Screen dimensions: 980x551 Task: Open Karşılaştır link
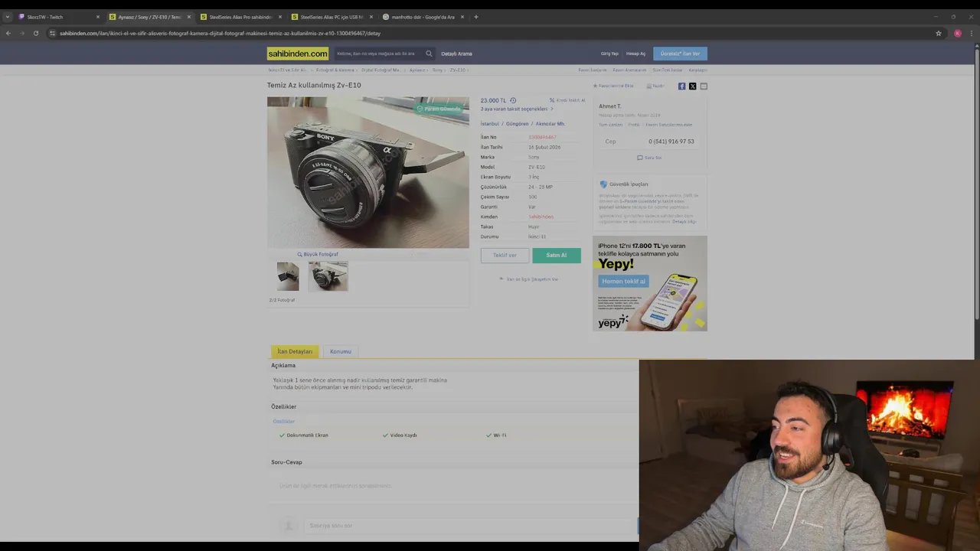click(x=698, y=70)
